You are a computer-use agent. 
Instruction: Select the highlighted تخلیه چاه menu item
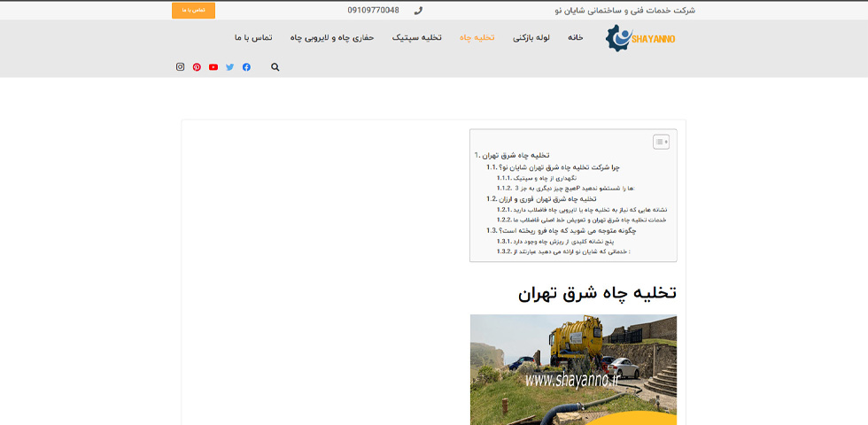pyautogui.click(x=477, y=37)
